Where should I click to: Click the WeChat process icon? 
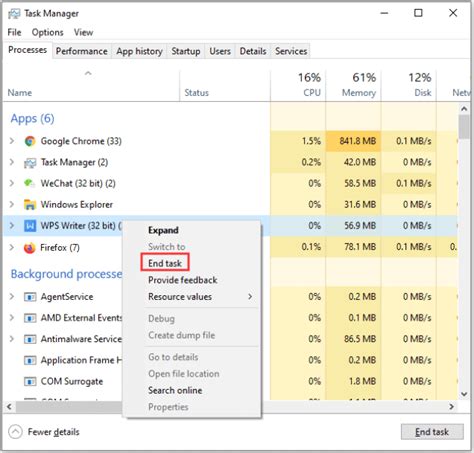tap(30, 183)
